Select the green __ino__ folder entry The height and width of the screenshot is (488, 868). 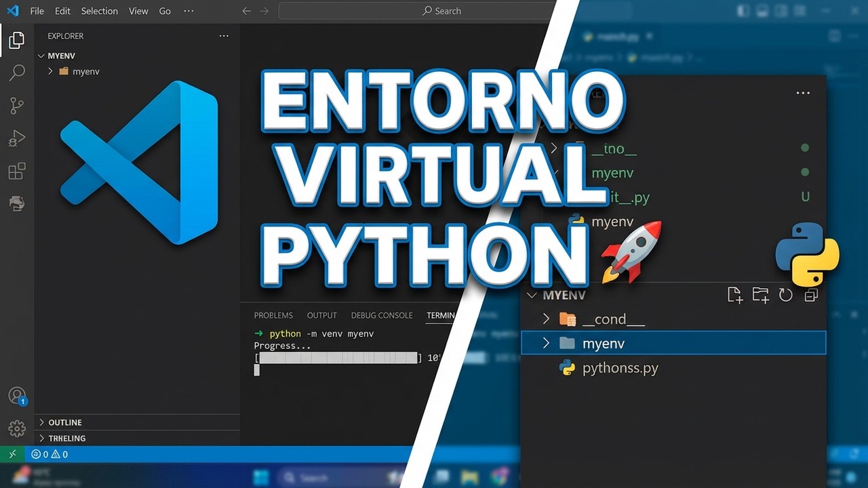click(x=614, y=148)
